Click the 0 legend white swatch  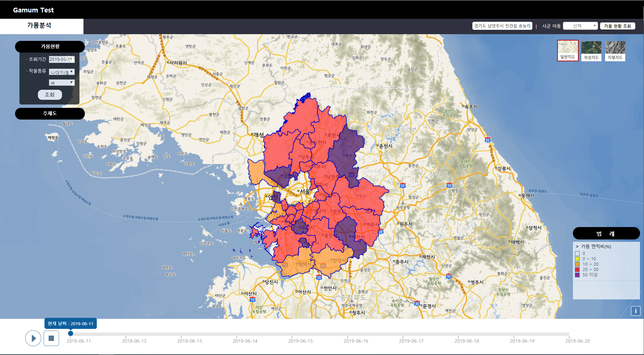point(577,254)
